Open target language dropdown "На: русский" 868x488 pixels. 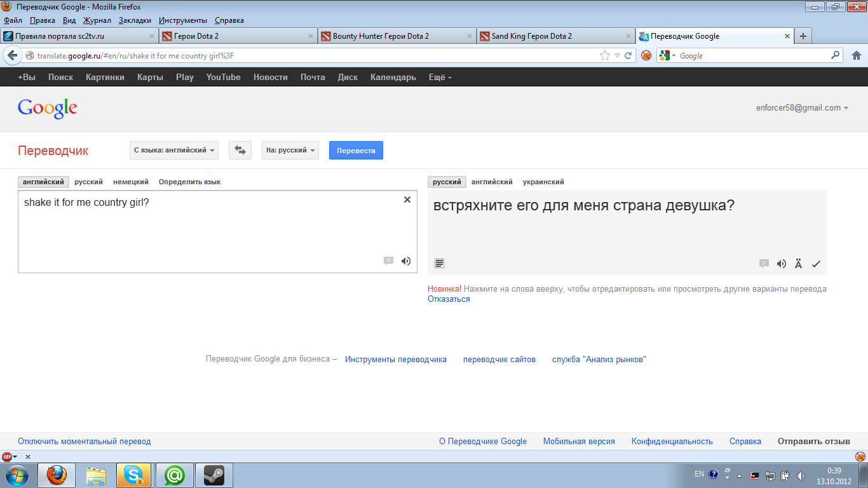[290, 151]
